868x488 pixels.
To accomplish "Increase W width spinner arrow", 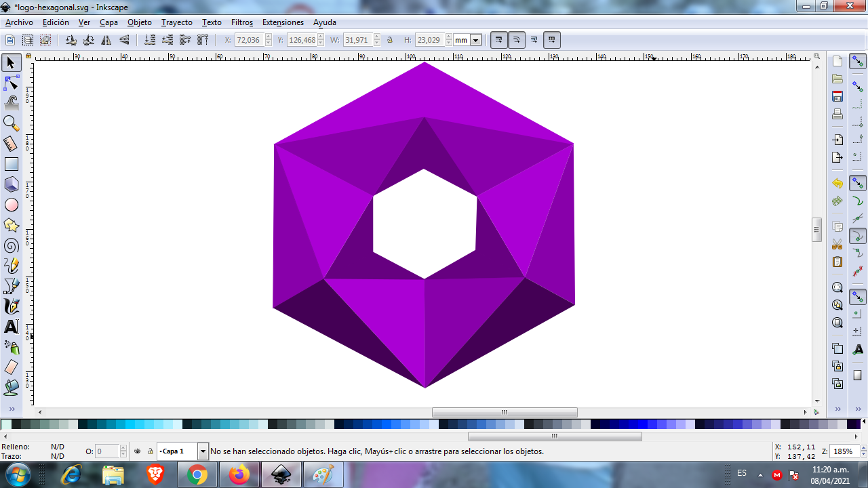I will [377, 37].
